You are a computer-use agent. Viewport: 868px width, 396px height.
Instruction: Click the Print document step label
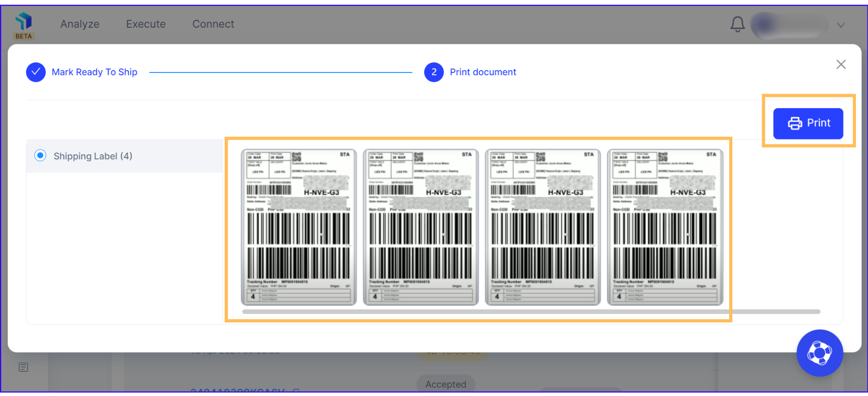pos(483,72)
